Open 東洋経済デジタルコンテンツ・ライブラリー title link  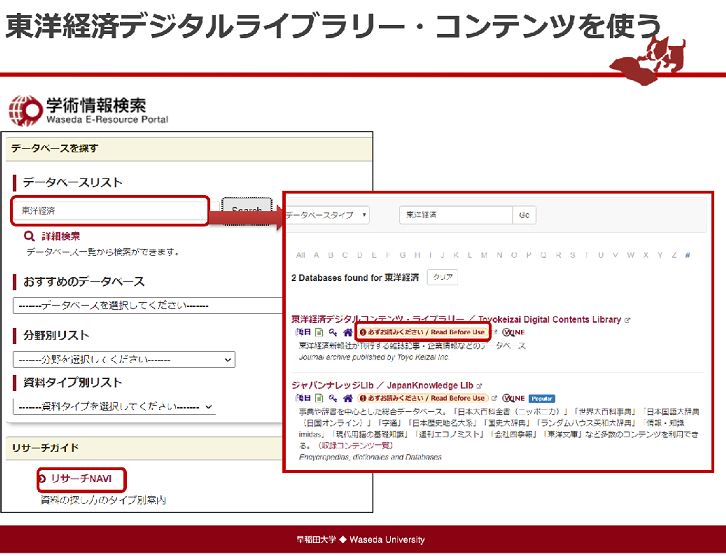click(456, 319)
